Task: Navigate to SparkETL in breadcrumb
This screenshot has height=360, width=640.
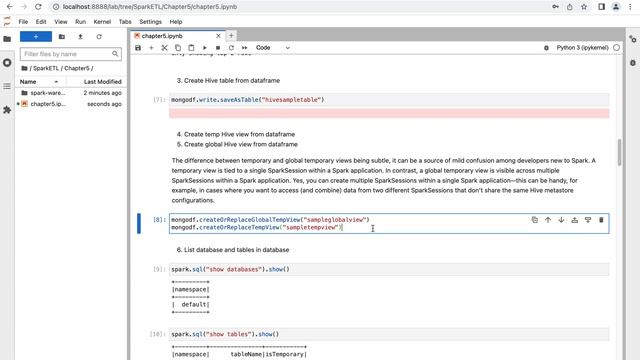Action: [46, 68]
